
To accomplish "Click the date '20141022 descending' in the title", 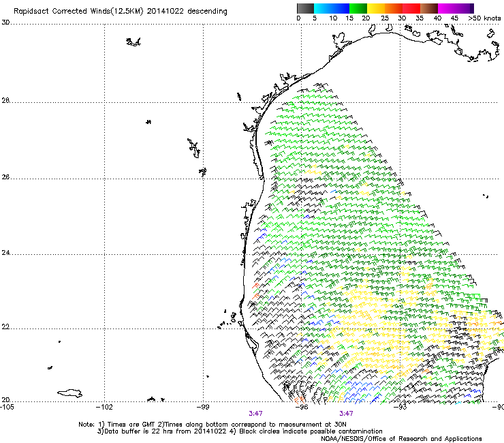I will point(187,11).
